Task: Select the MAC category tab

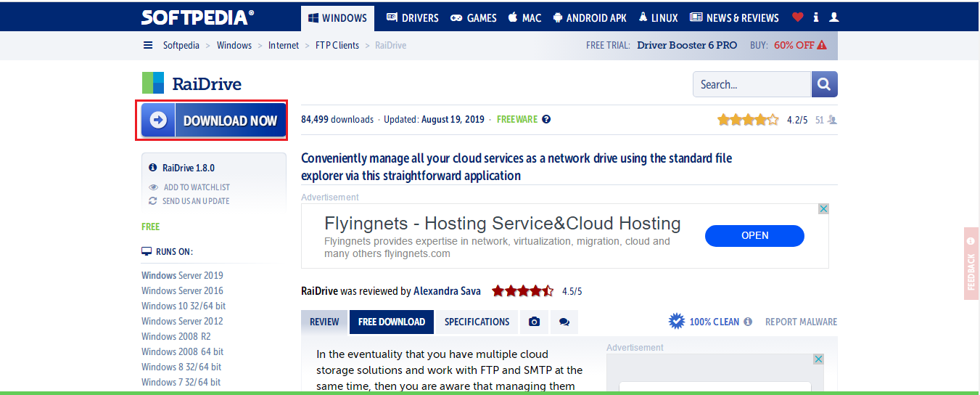Action: coord(524,18)
